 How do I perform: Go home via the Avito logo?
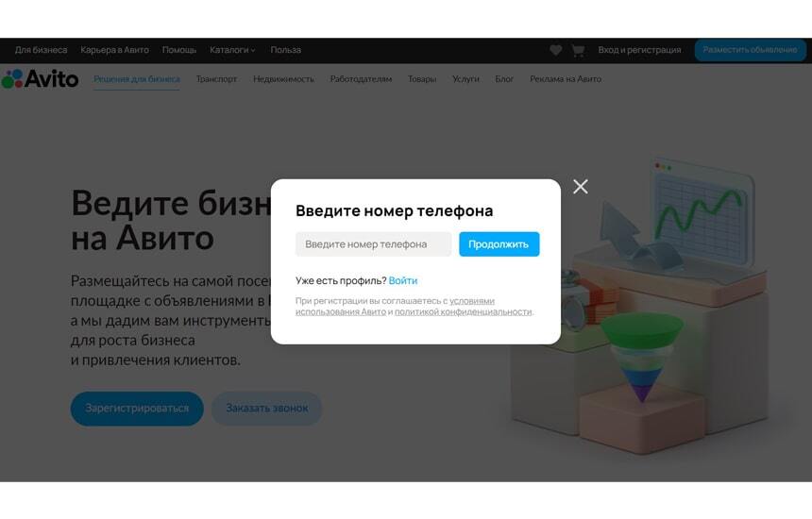40,79
